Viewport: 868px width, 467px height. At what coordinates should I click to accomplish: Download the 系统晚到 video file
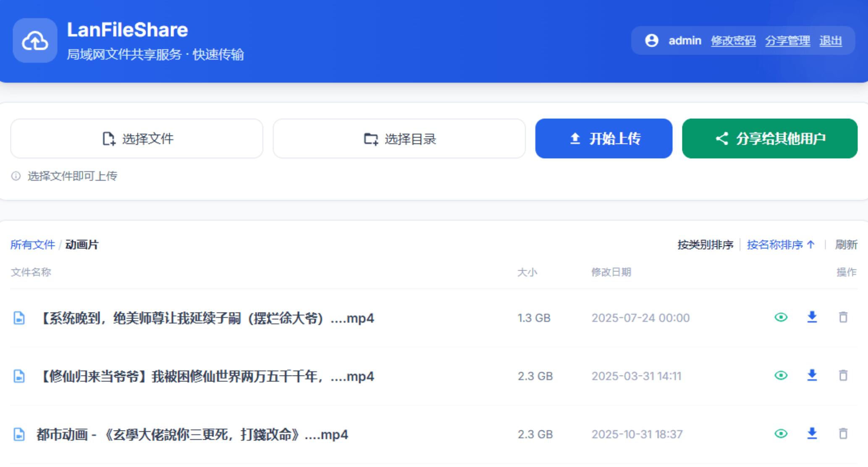(812, 317)
